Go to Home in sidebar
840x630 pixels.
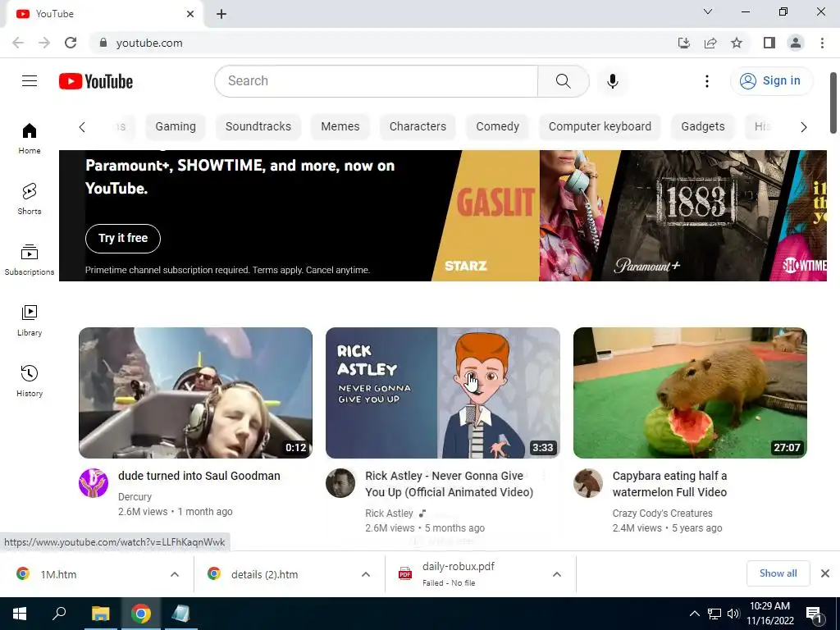click(30, 139)
